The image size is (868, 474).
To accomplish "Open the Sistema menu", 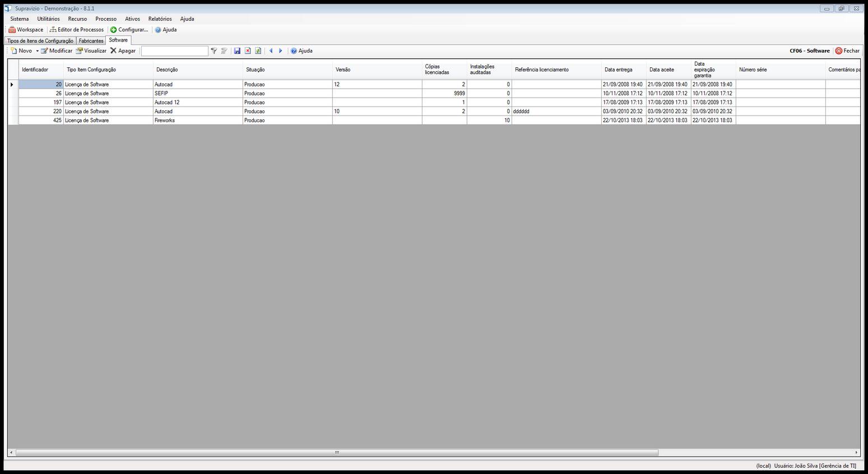I will pos(20,19).
